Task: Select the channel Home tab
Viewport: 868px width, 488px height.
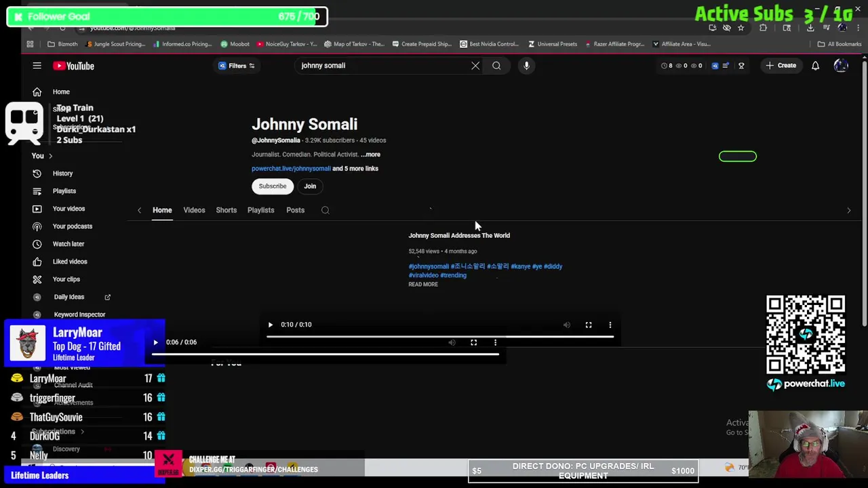Action: pos(162,210)
